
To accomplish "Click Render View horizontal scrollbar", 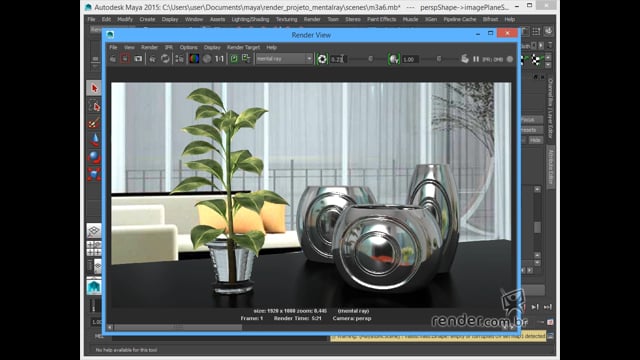I will [x=178, y=327].
